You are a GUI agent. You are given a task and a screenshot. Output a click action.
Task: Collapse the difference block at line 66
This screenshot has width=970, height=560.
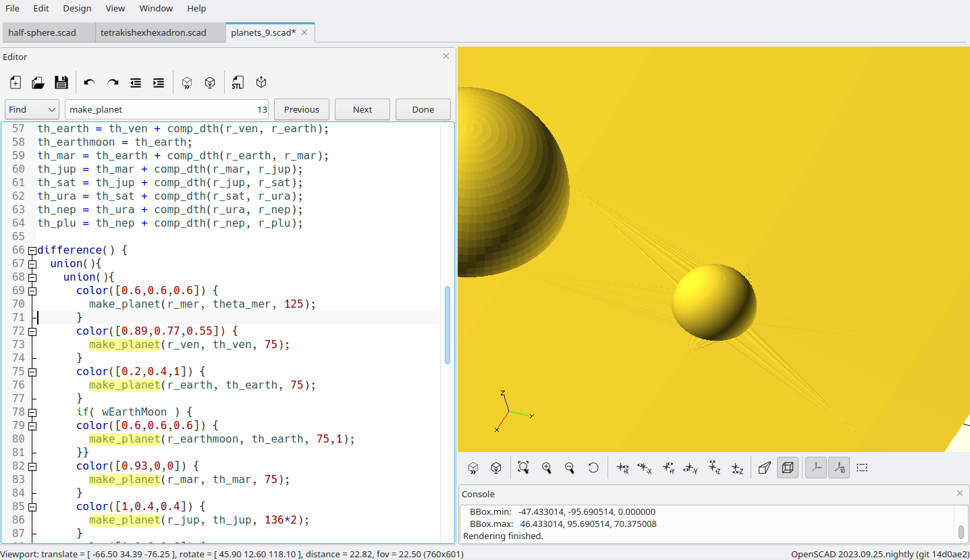pyautogui.click(x=31, y=250)
